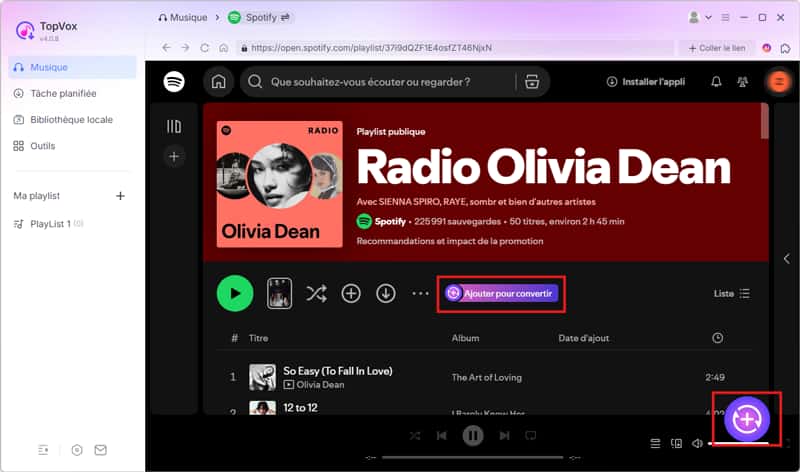Image resolution: width=800 pixels, height=472 pixels.
Task: Open the Liste view dropdown
Action: [732, 293]
